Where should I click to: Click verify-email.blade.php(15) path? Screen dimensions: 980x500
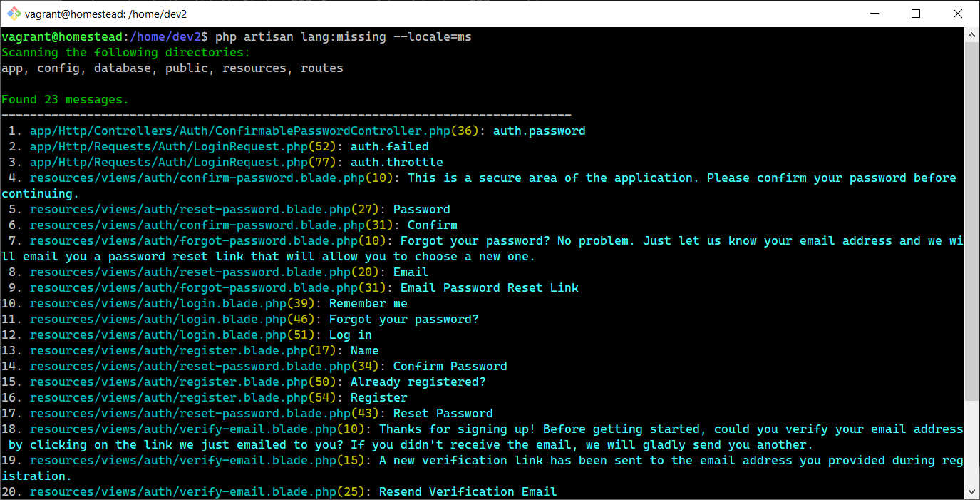(x=197, y=461)
